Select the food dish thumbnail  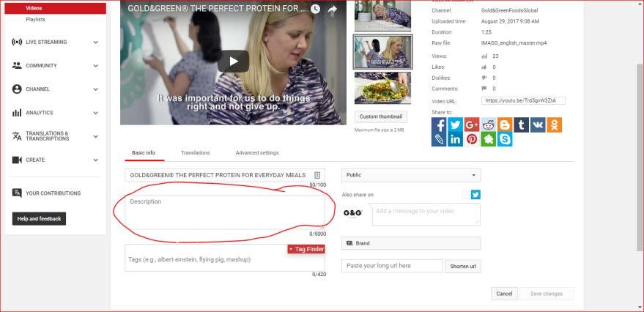click(382, 88)
